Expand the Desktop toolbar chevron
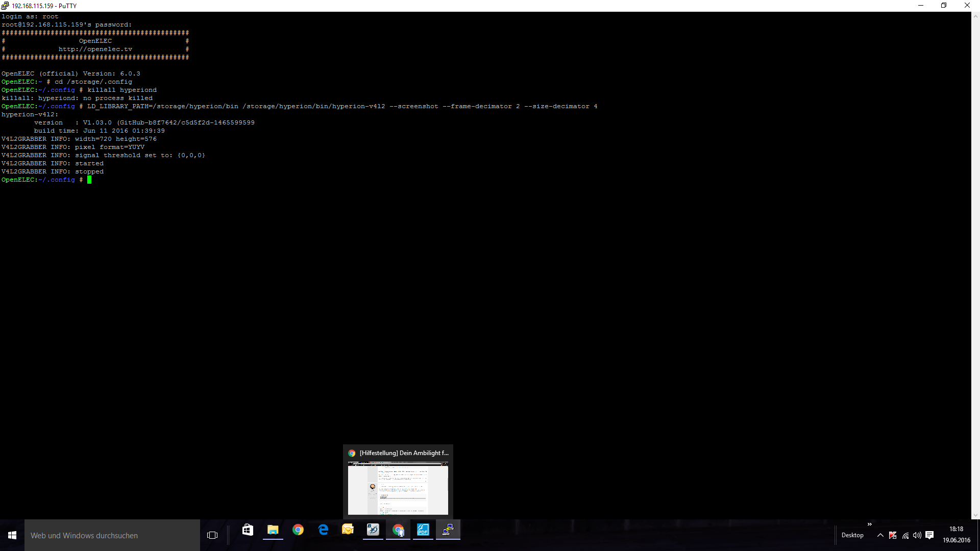The height and width of the screenshot is (551, 980). [x=870, y=524]
